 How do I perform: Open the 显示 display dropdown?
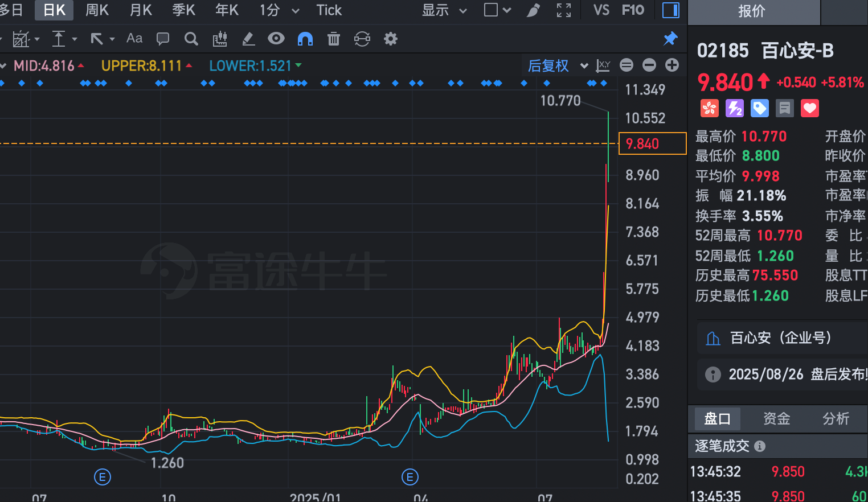(444, 10)
